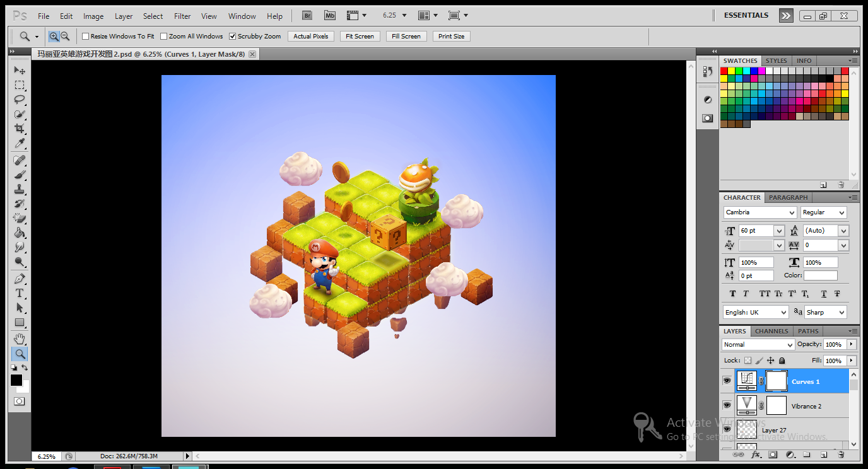Select the Lasso tool
This screenshot has height=469, width=868.
(20, 100)
